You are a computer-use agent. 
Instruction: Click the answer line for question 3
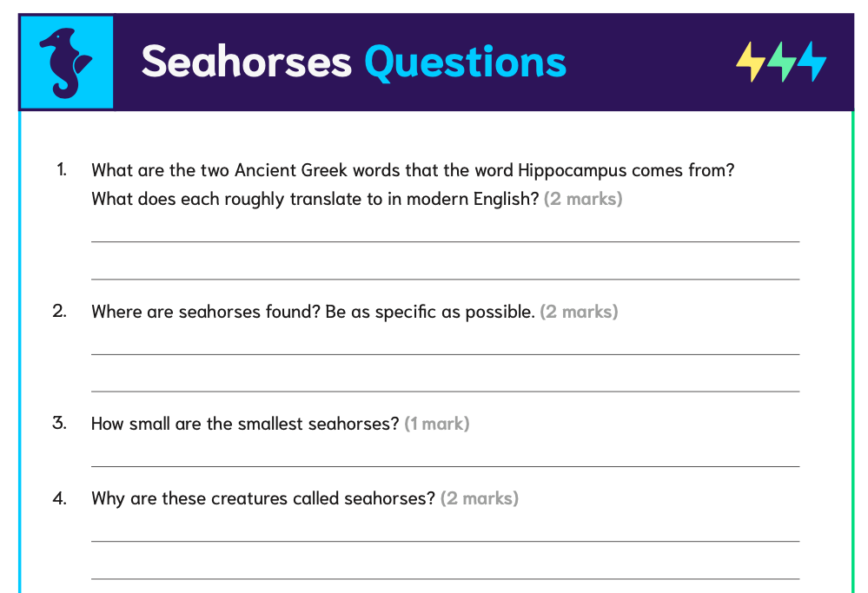click(445, 465)
